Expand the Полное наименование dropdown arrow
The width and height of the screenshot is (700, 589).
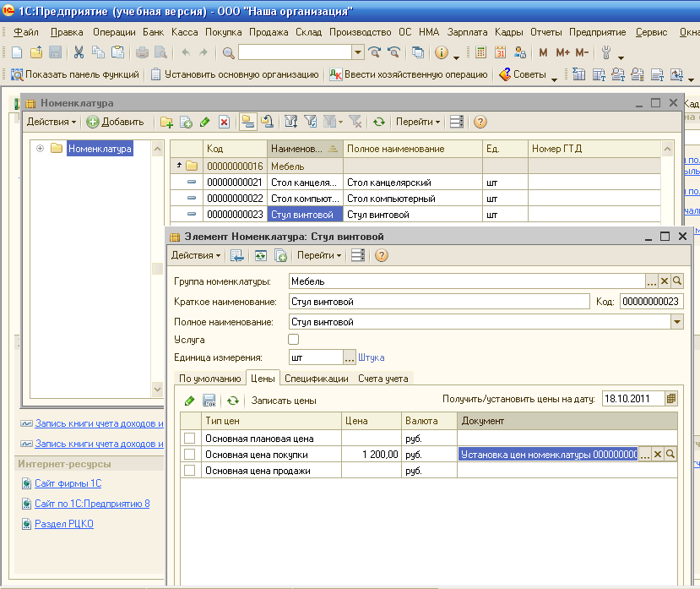pyautogui.click(x=677, y=322)
